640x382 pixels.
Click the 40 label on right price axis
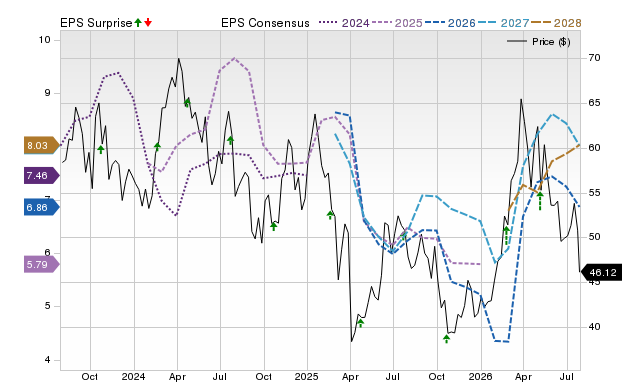594,327
